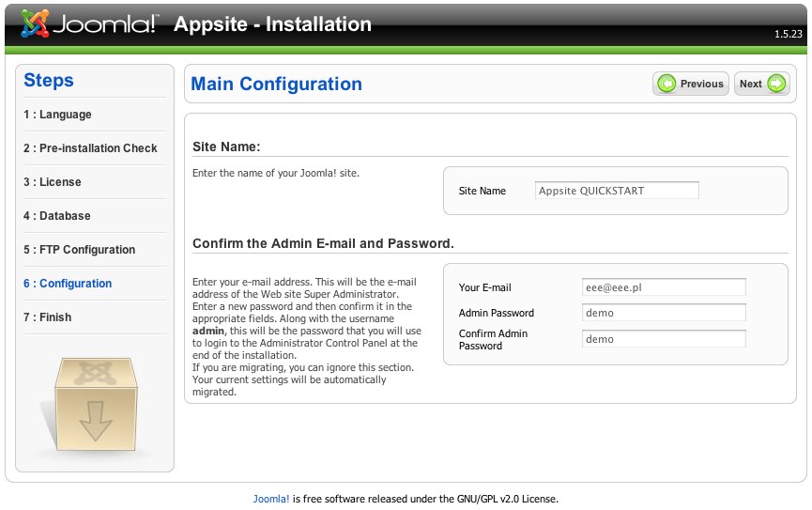Image resolution: width=812 pixels, height=510 pixels.
Task: Select step 6 : Configuration
Action: click(68, 284)
